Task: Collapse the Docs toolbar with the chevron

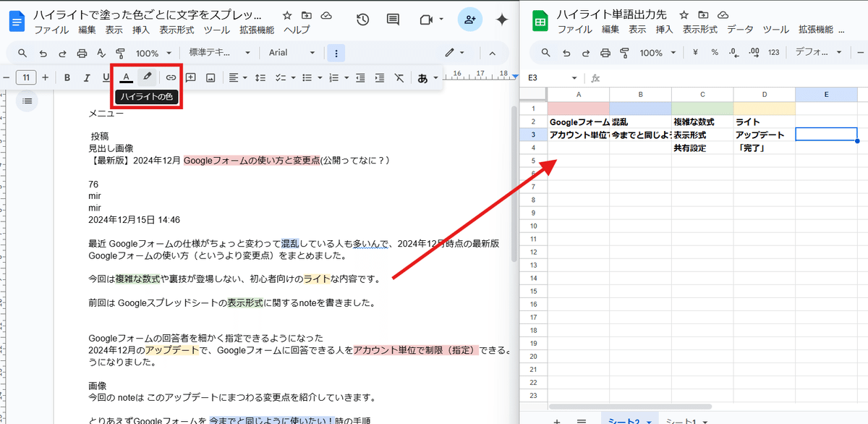Action: point(493,53)
